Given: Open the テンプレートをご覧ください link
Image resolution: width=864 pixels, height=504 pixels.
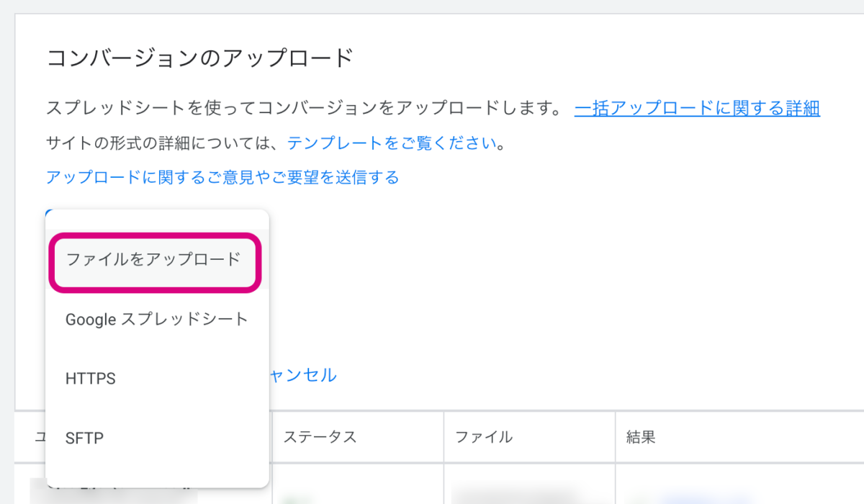Looking at the screenshot, I should [x=392, y=143].
